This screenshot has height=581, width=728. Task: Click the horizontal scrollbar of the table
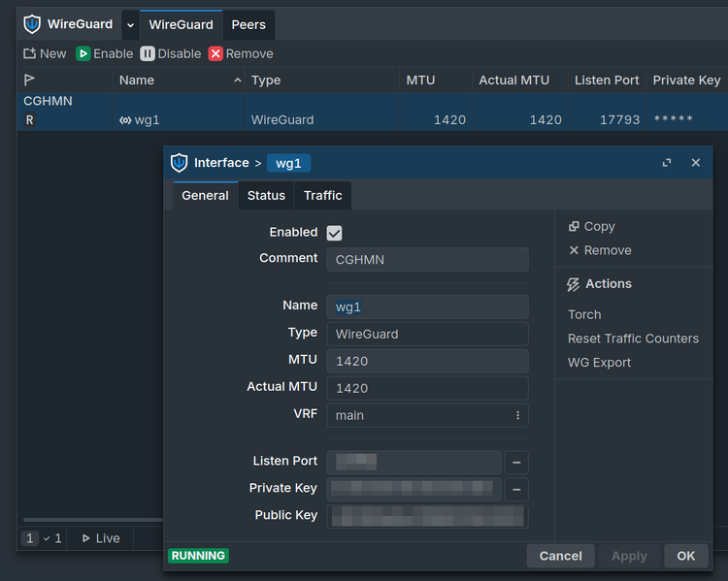93,520
